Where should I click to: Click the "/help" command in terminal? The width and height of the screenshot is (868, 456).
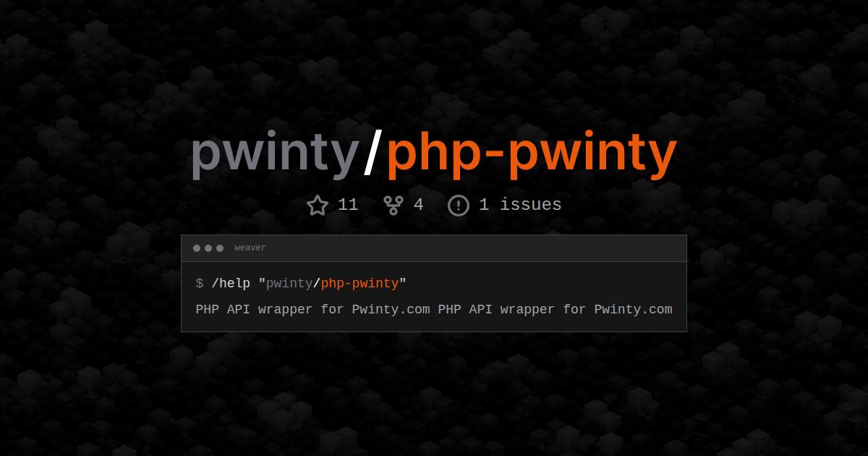[230, 284]
